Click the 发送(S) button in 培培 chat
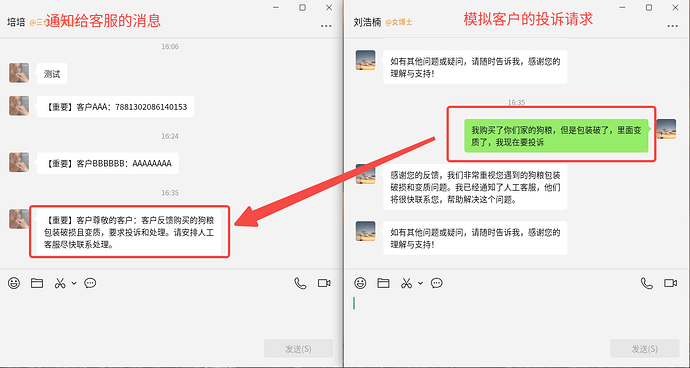 298,349
